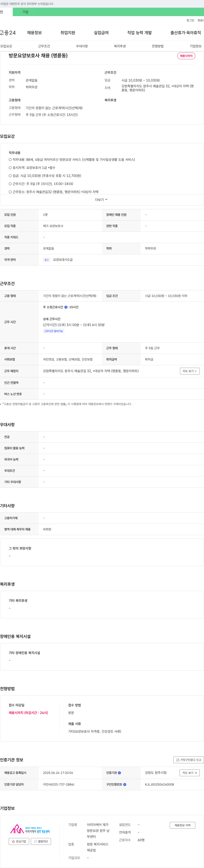The image size is (204, 868).
Task: Select the 근로자수 value 60명
Action: [x=141, y=840]
